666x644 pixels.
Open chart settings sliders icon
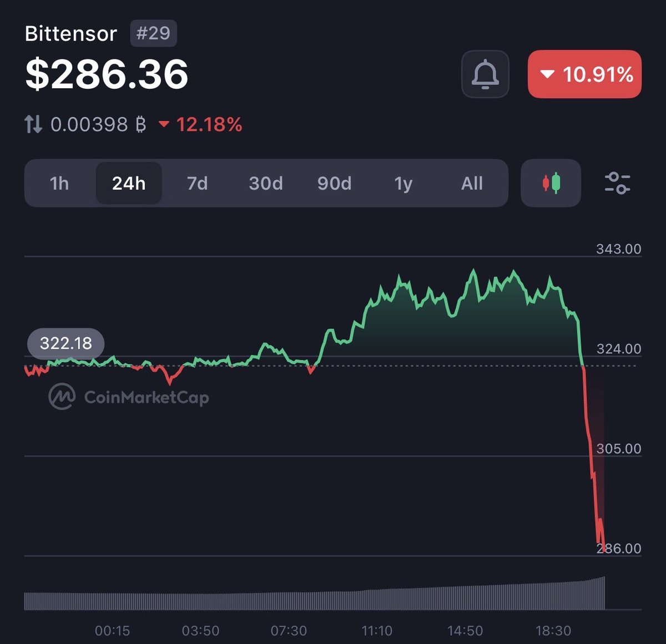point(617,183)
